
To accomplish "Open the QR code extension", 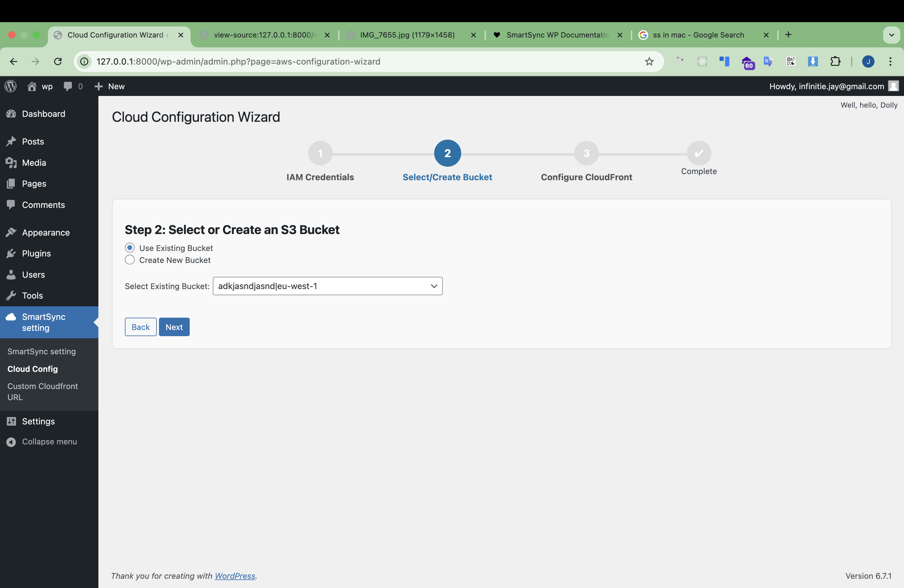I will (x=791, y=62).
